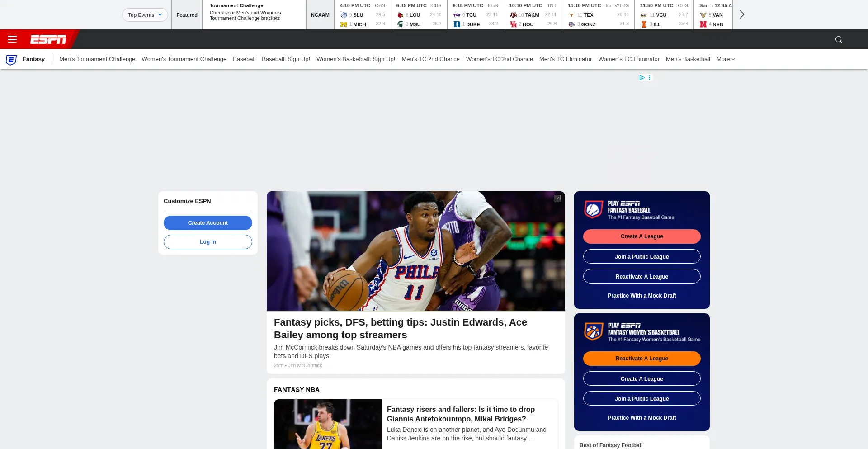This screenshot has height=449, width=868.
Task: Click the Louisville team logo in scoreboard
Action: pos(400,15)
